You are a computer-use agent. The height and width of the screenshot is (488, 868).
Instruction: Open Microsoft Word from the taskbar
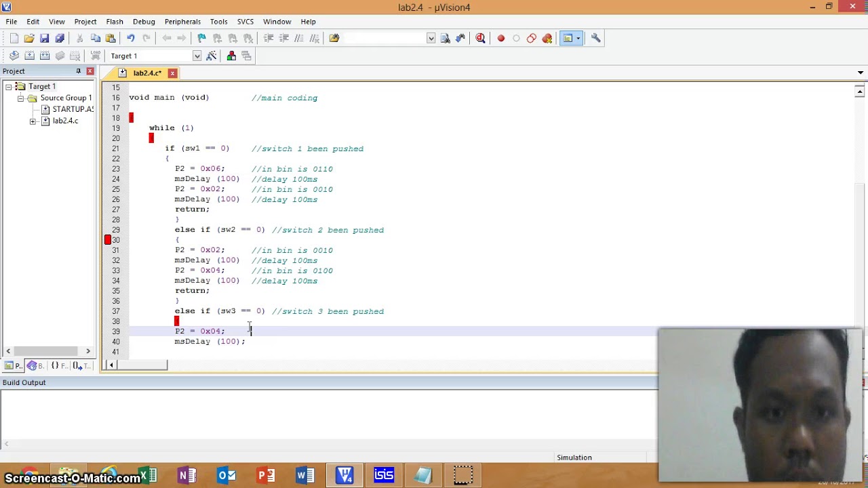(x=305, y=475)
